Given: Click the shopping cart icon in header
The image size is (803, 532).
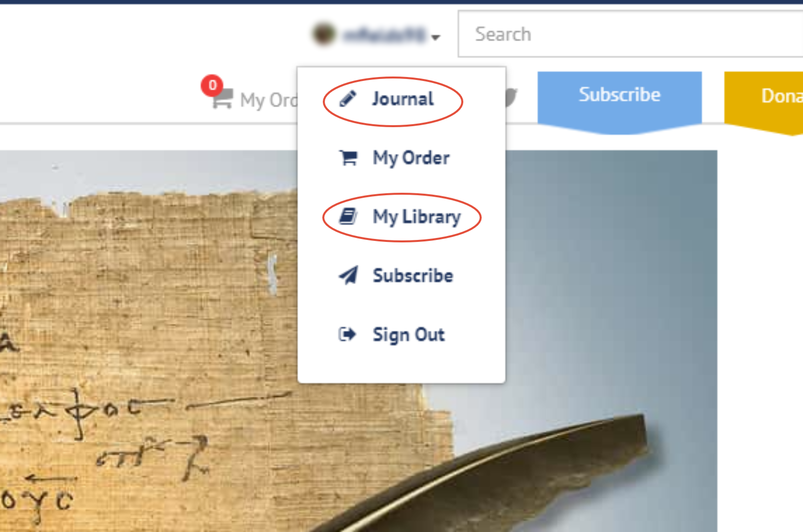Looking at the screenshot, I should click(222, 98).
